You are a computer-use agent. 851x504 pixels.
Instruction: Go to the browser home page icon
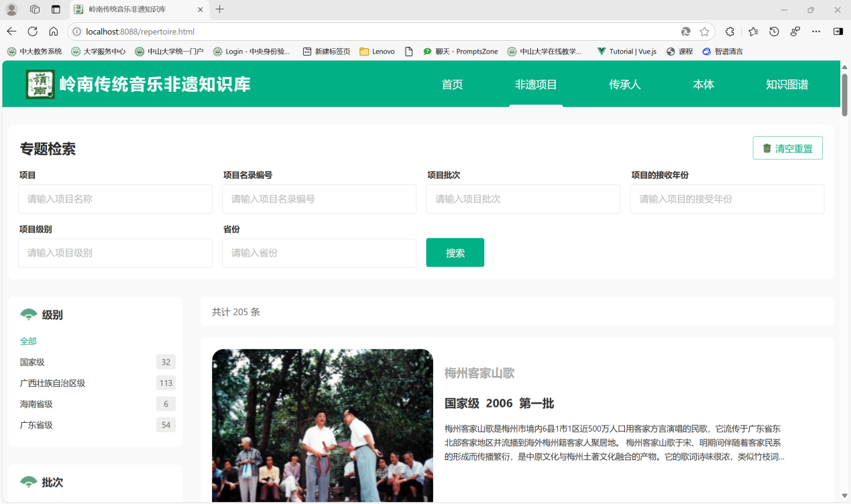click(x=54, y=31)
